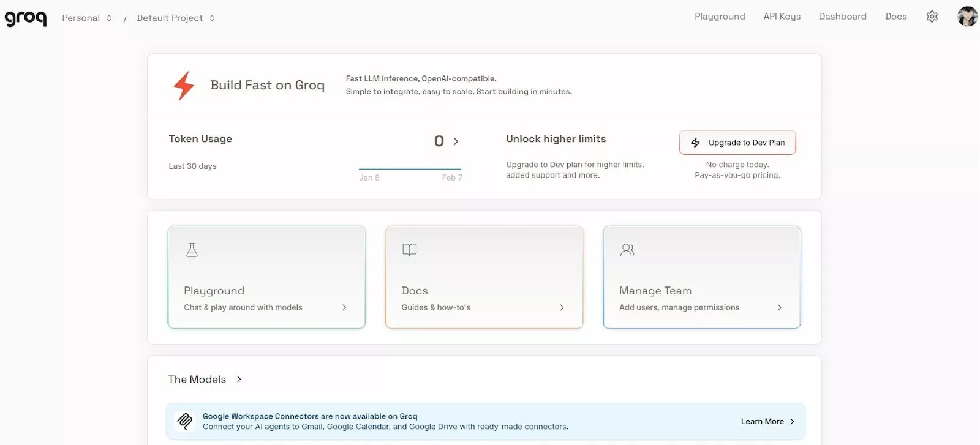The width and height of the screenshot is (980, 445).
Task: Click arrow on Manage Team card
Action: (779, 307)
